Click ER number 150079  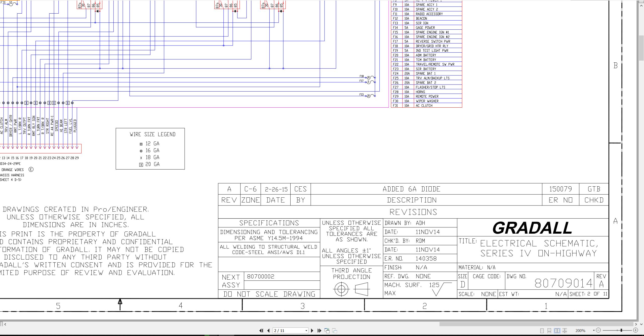(560, 189)
